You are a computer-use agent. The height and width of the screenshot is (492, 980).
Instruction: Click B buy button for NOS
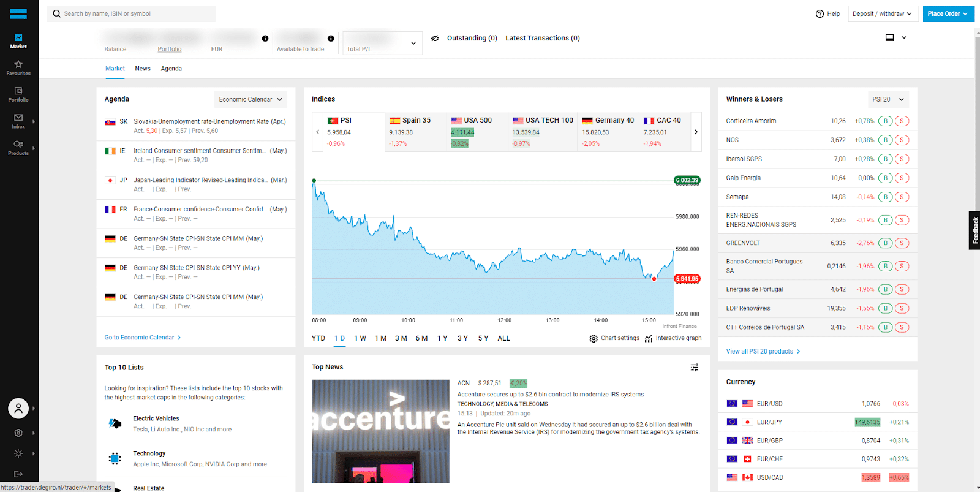click(x=885, y=140)
